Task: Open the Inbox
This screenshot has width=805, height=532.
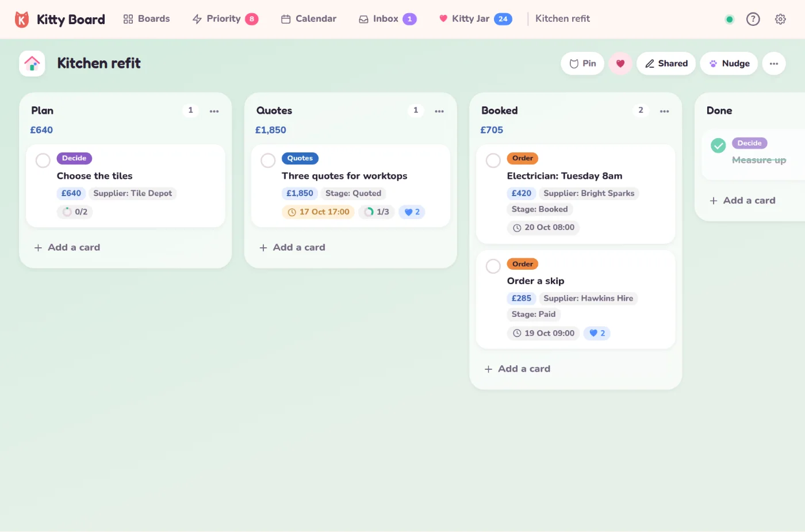Action: point(388,19)
